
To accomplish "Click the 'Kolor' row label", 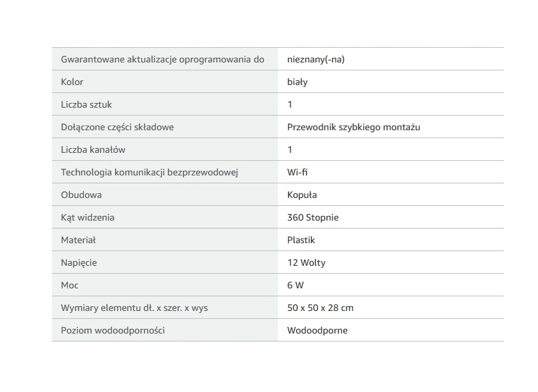I will tap(72, 82).
